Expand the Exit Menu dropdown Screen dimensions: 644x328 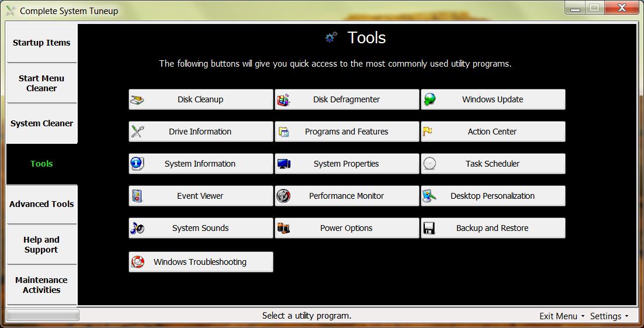(x=562, y=316)
